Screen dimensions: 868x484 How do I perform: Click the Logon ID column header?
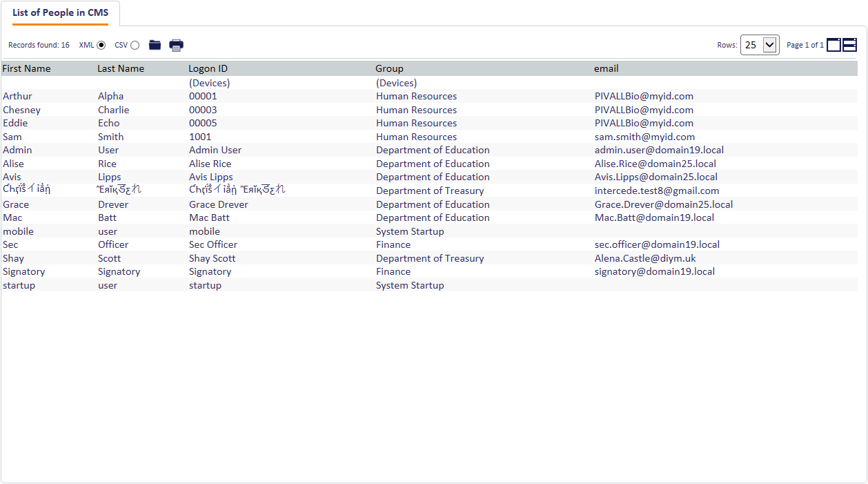coord(208,68)
